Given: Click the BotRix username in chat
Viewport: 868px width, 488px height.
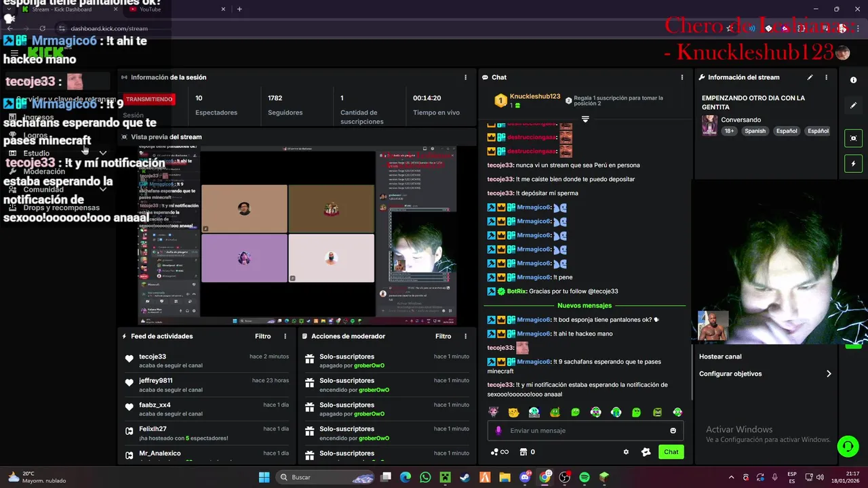Looking at the screenshot, I should [x=516, y=291].
